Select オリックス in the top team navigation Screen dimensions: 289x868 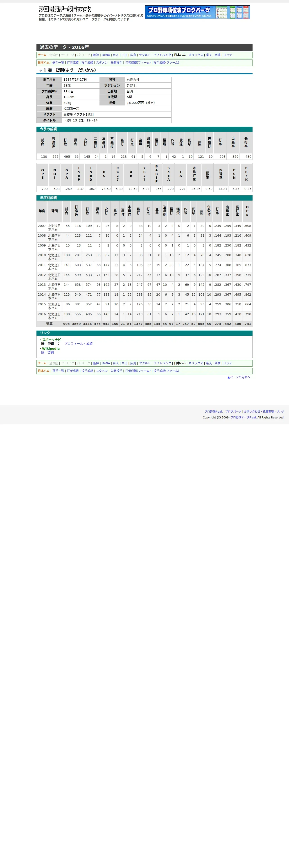[196, 55]
